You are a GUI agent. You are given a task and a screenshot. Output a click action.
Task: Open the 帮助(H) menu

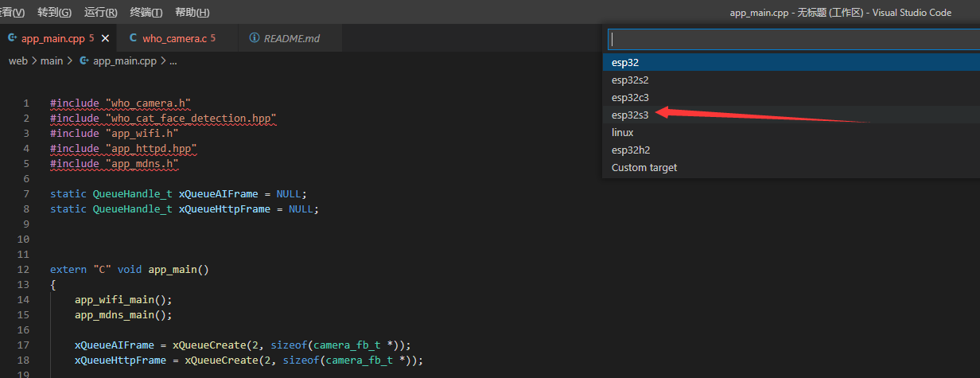click(192, 13)
